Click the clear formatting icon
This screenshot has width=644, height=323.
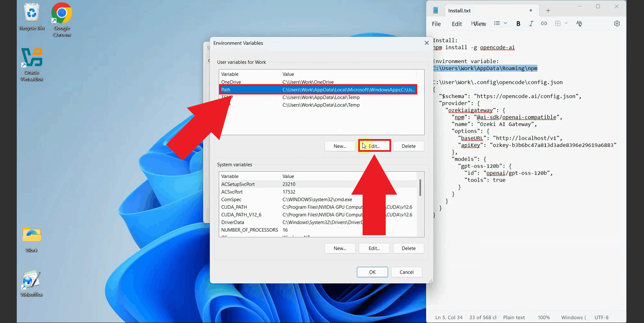click(579, 23)
